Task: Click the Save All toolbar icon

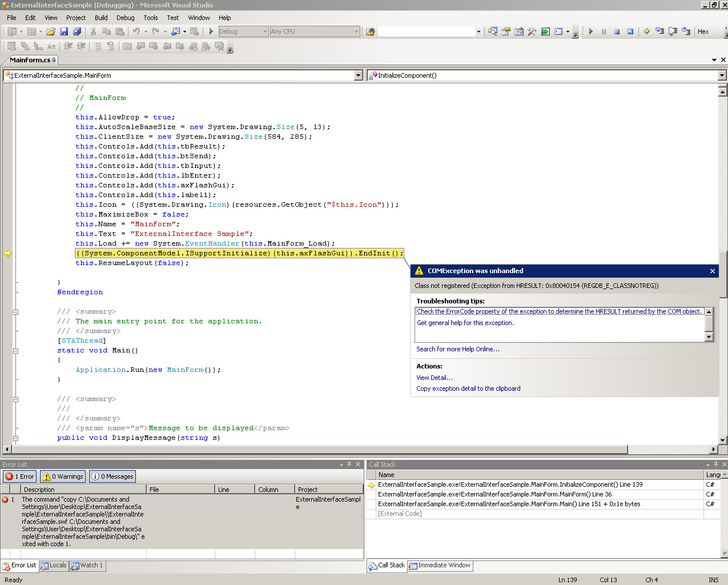Action: pos(77,31)
